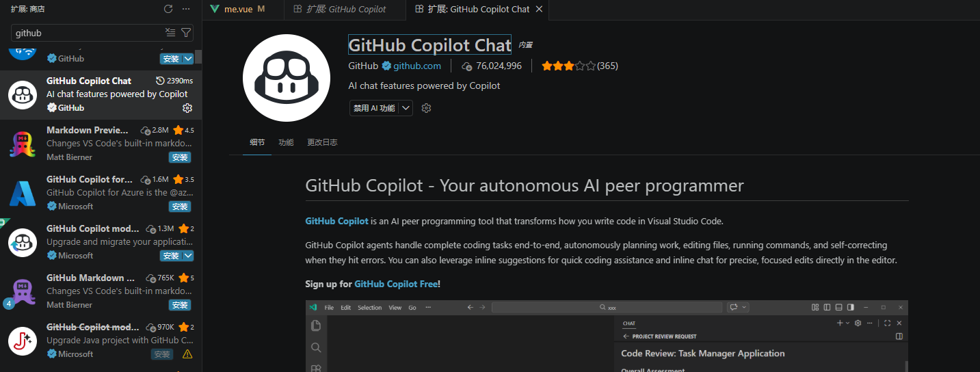This screenshot has width=980, height=372.
Task: Open the 更改日志 tab
Action: (322, 143)
